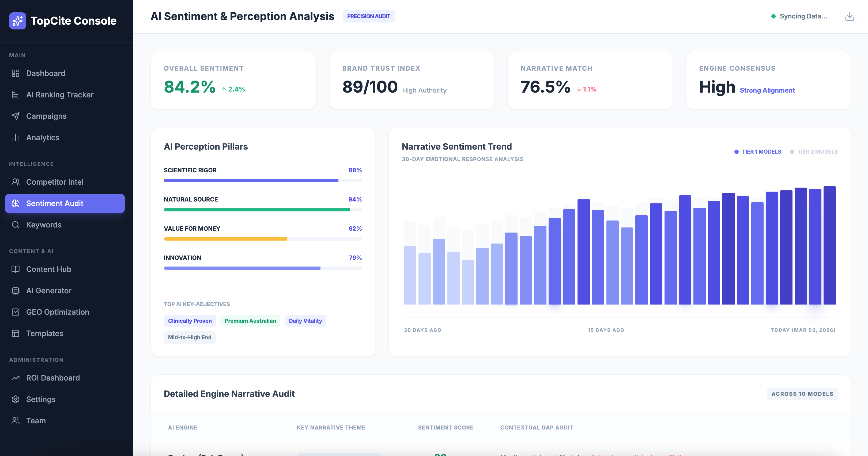Click the PRECISION AUDIT badge
This screenshot has height=456, width=868.
369,16
